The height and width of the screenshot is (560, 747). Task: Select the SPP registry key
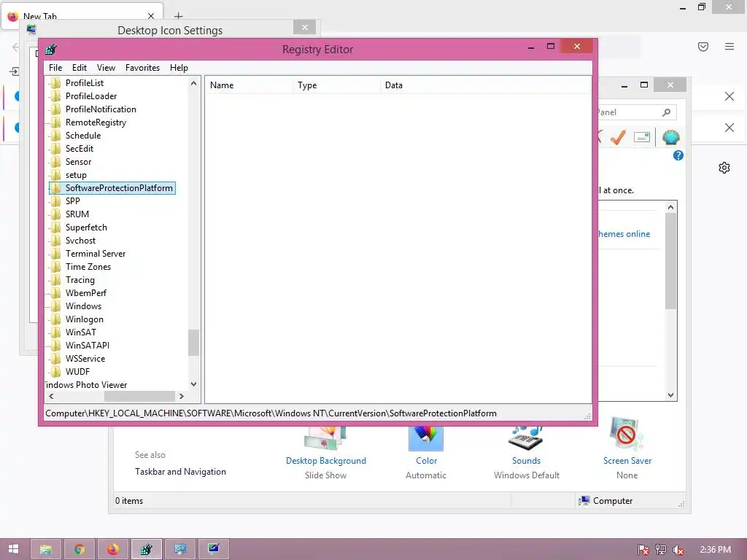tap(72, 201)
